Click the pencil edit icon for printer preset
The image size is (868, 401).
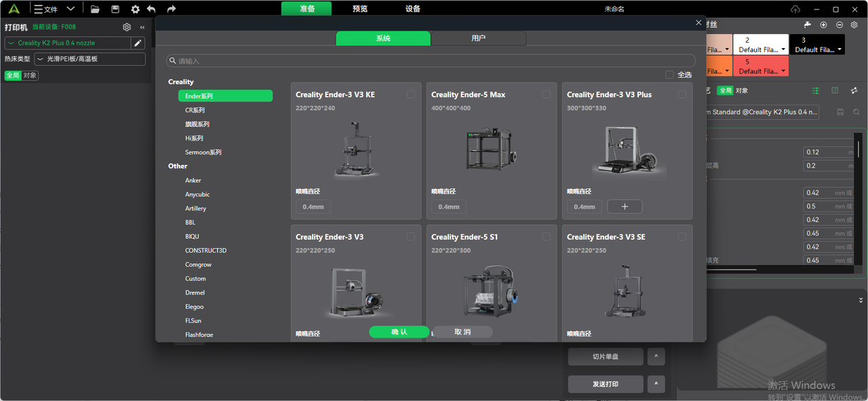[x=138, y=43]
